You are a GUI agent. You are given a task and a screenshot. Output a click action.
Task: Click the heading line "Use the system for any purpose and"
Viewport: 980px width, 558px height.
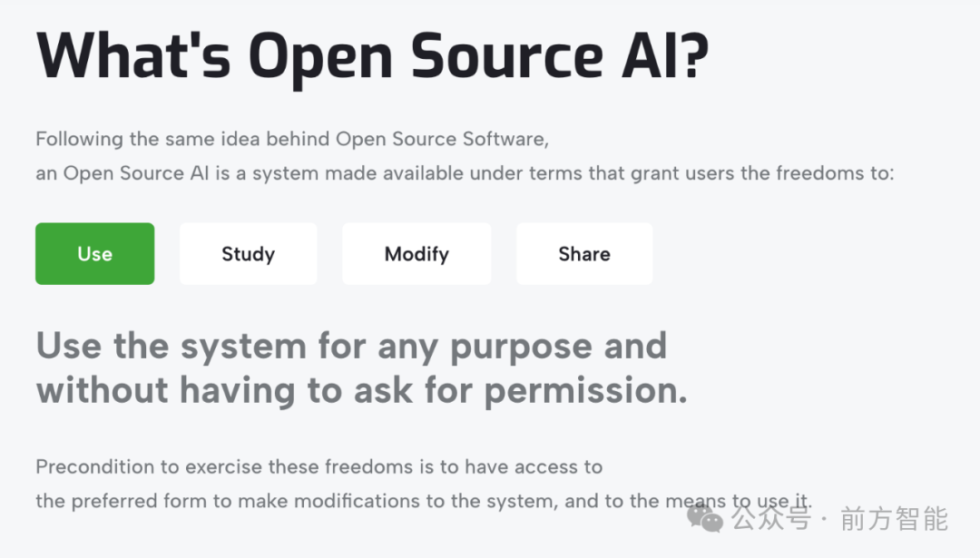point(352,347)
